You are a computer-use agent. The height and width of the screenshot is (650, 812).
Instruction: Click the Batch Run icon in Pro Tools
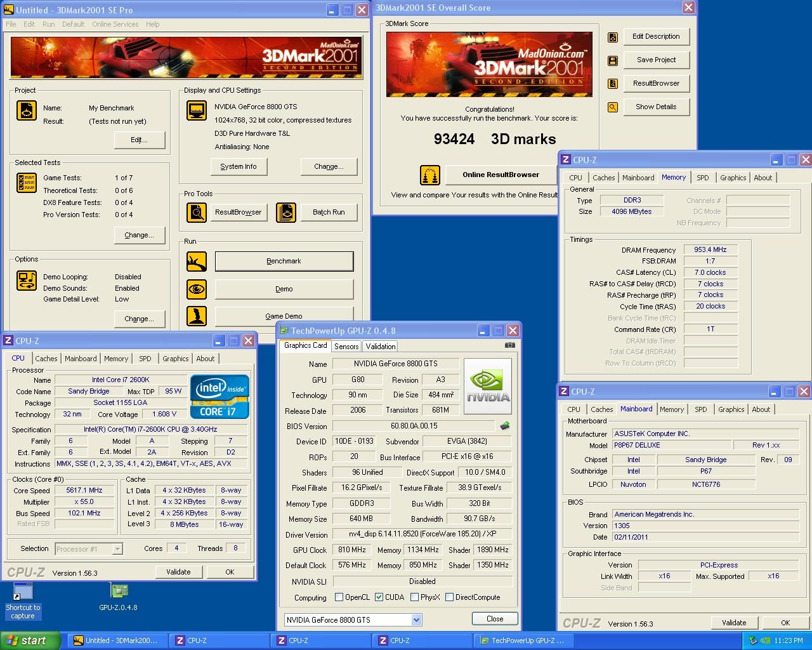286,212
